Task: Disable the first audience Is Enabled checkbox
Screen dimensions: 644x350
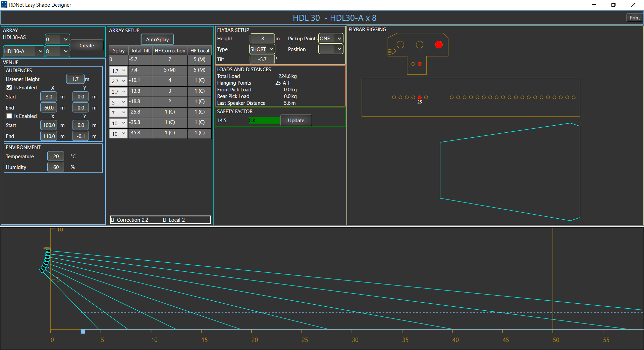Action: tap(9, 88)
